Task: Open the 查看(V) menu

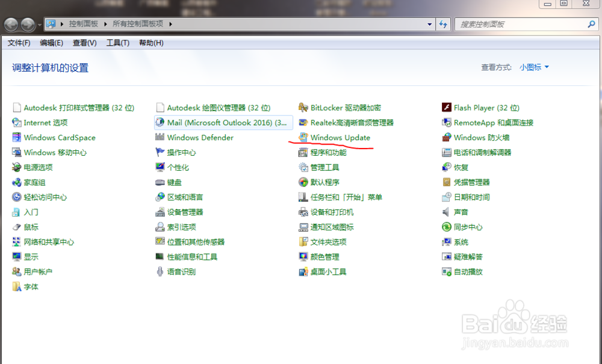Action: pyautogui.click(x=84, y=43)
